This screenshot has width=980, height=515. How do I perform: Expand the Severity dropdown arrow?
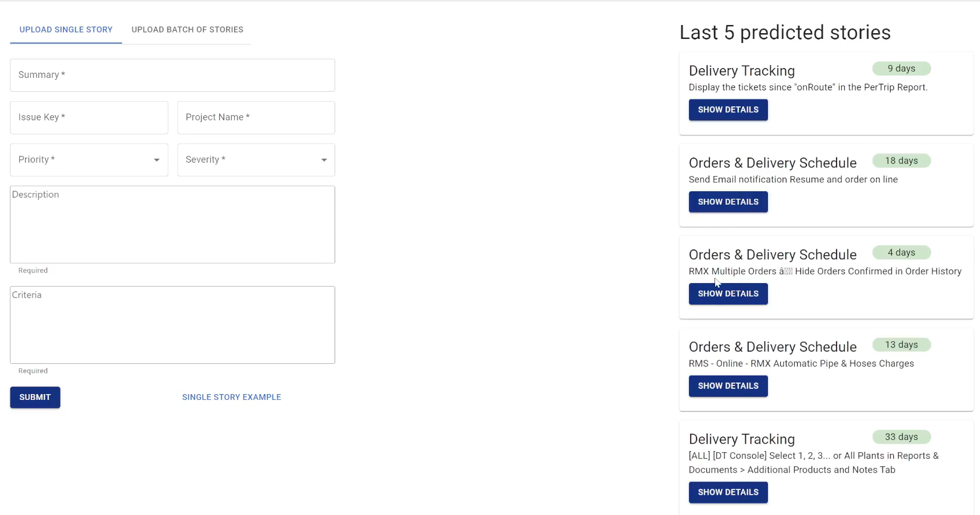[x=324, y=160]
